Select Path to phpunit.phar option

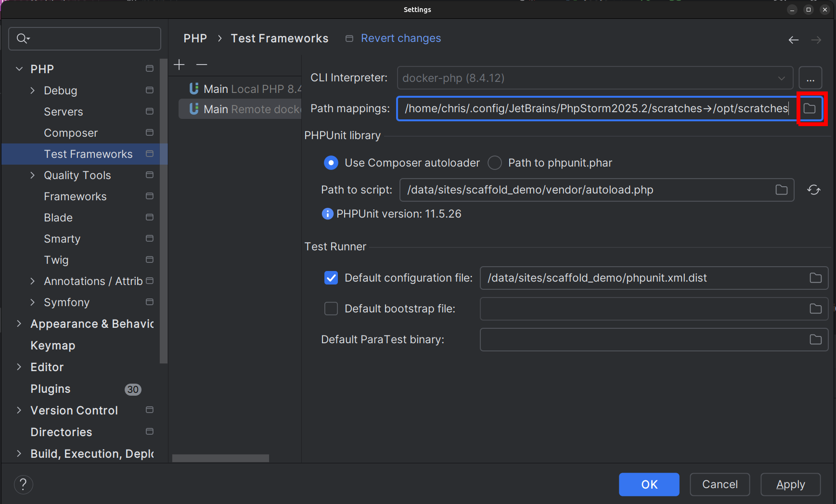coord(495,163)
